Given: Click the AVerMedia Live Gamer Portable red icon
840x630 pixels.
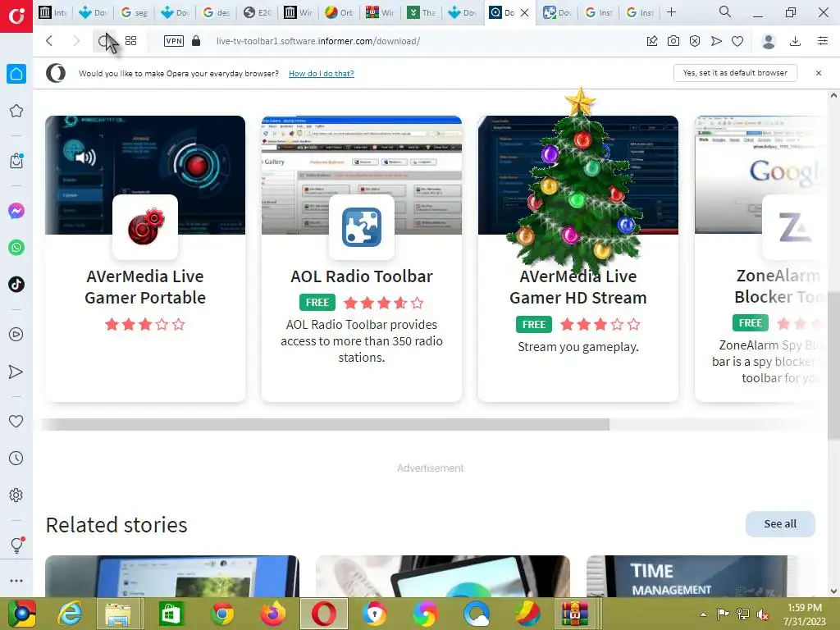Looking at the screenshot, I should (x=145, y=227).
